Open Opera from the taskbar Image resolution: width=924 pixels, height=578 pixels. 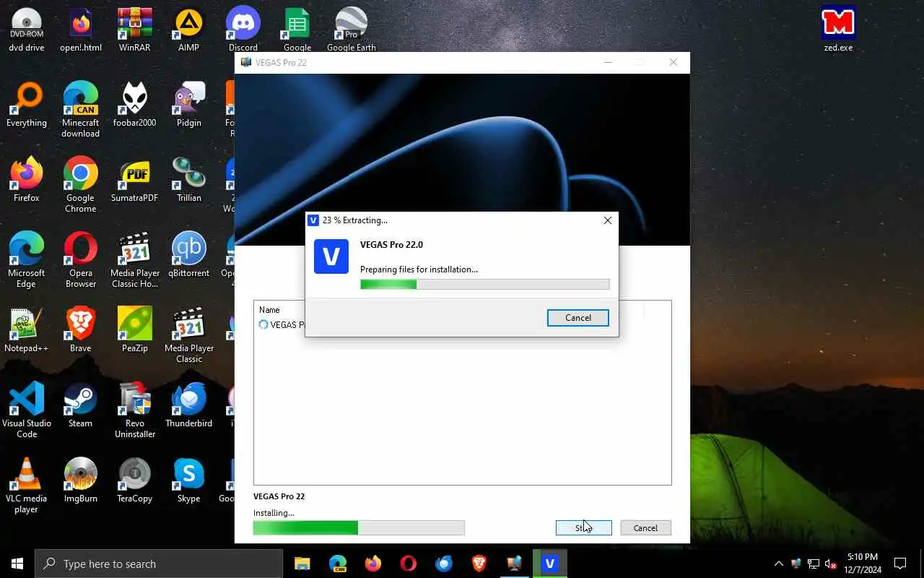(409, 564)
